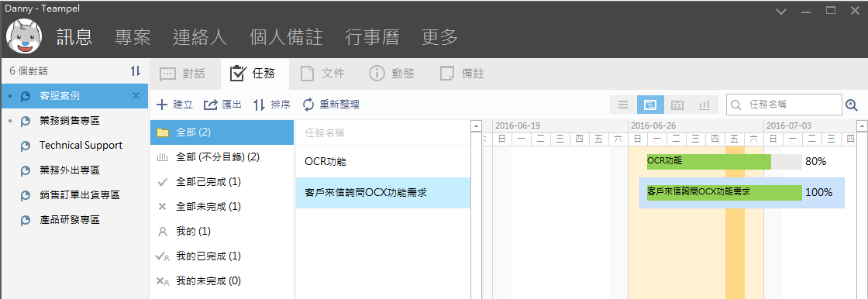Open the 訊息 main menu
This screenshot has height=299, width=868.
[x=74, y=37]
